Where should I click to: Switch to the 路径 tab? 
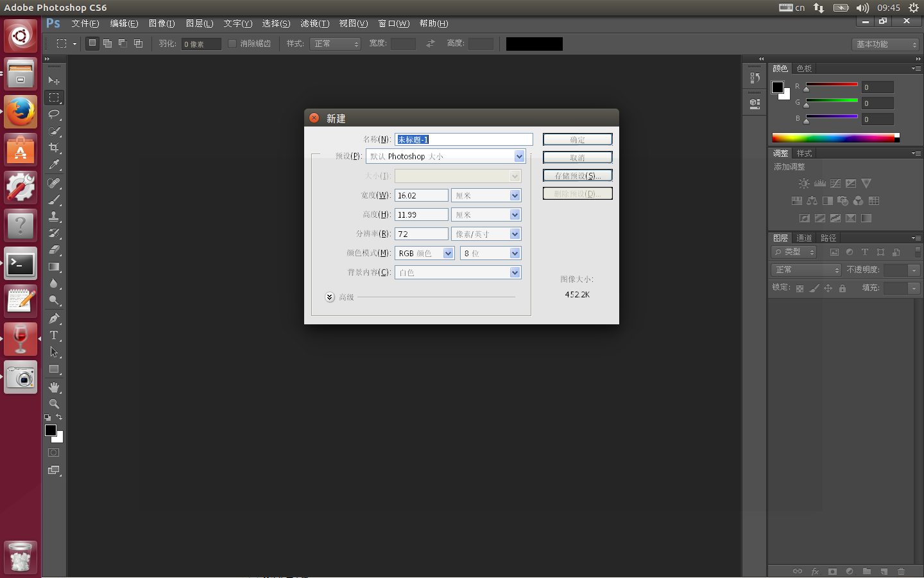click(x=828, y=238)
